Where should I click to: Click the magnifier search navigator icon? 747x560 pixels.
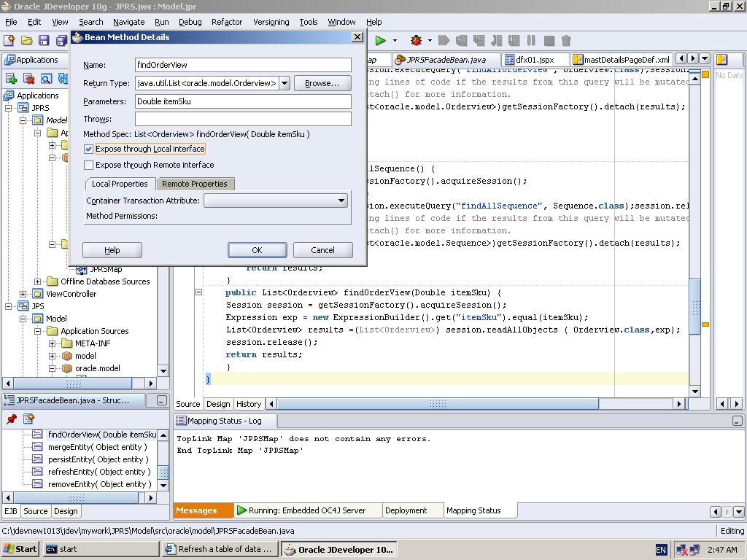(46, 78)
